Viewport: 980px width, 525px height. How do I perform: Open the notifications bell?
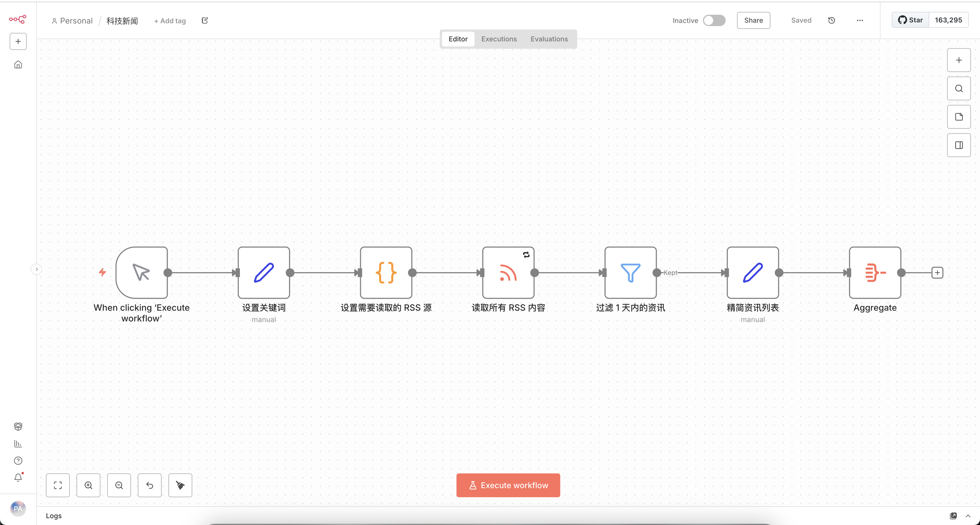pos(18,477)
